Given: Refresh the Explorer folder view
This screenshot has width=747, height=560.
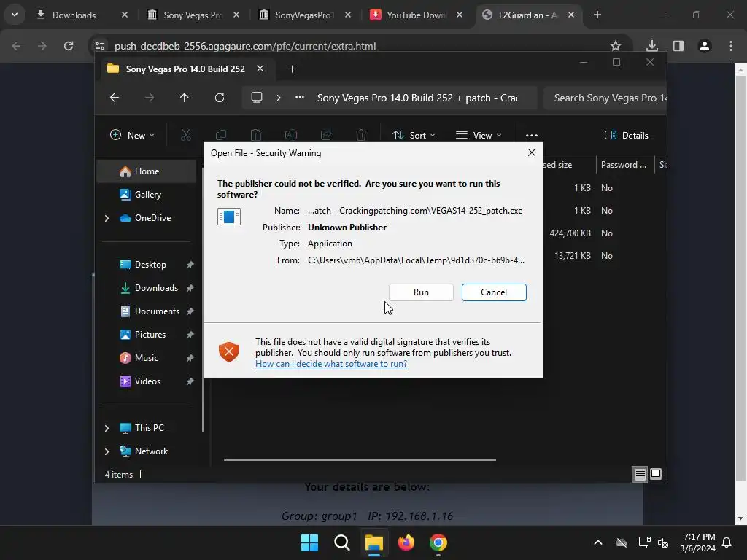Looking at the screenshot, I should [x=220, y=98].
